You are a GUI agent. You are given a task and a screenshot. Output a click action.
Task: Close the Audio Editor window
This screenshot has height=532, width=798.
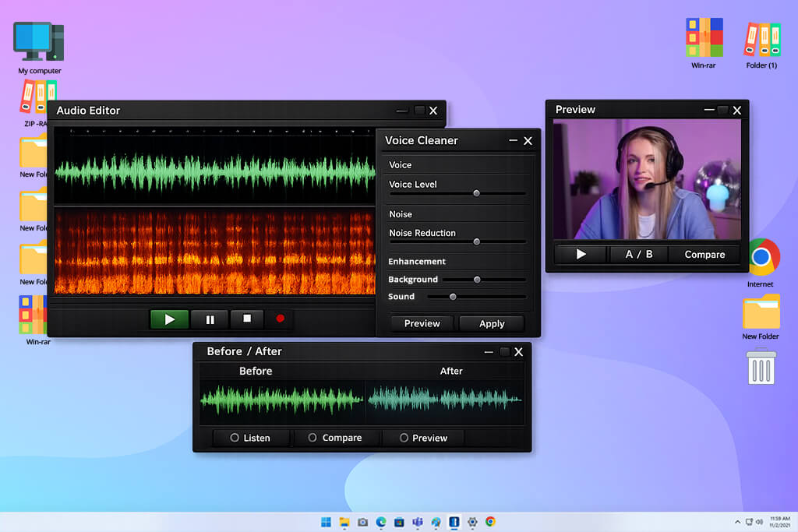[433, 111]
